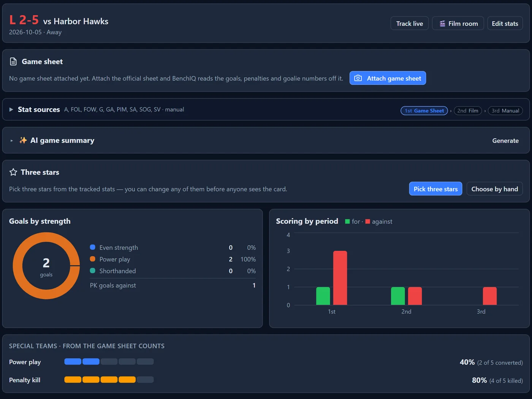Click the 'Scoring by period' heading
532x399 pixels.
click(x=307, y=221)
